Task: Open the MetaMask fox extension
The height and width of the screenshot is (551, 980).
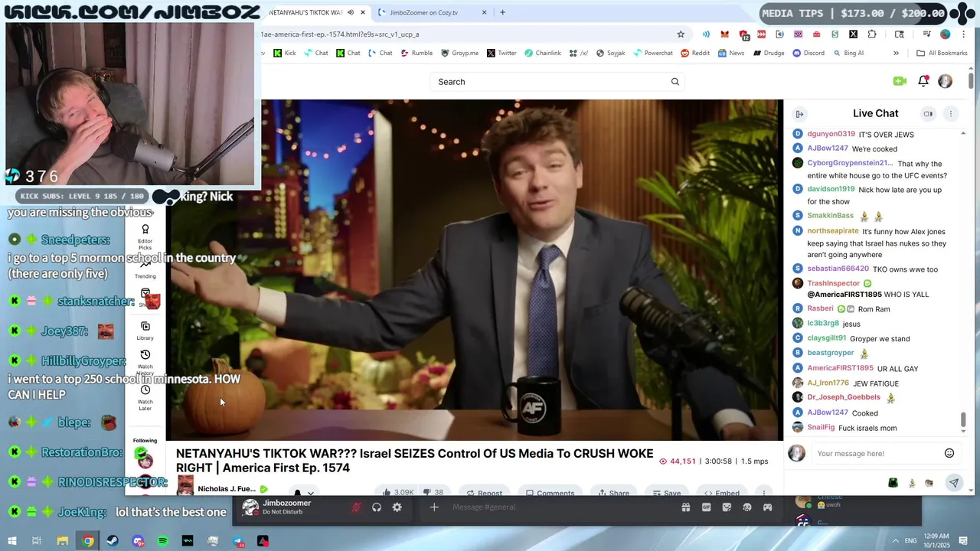Action: pos(724,34)
